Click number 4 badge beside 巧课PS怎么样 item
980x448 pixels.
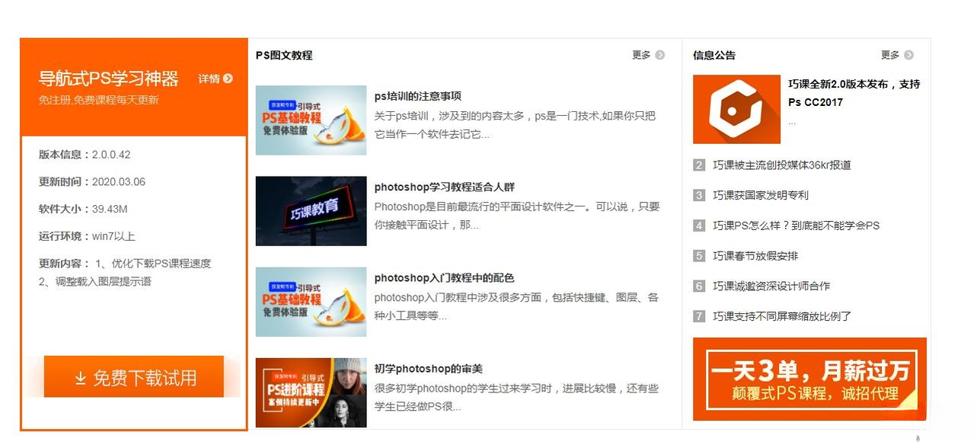tap(699, 226)
